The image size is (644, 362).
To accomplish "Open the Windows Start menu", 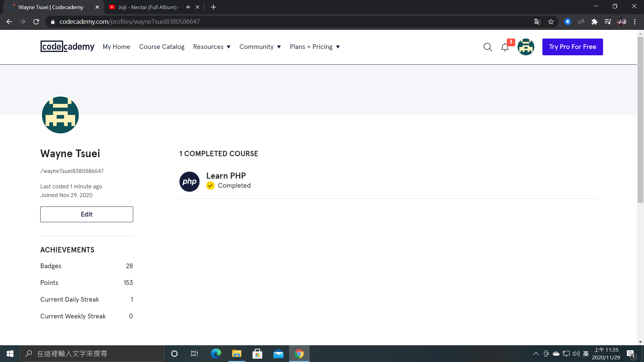I will click(10, 354).
